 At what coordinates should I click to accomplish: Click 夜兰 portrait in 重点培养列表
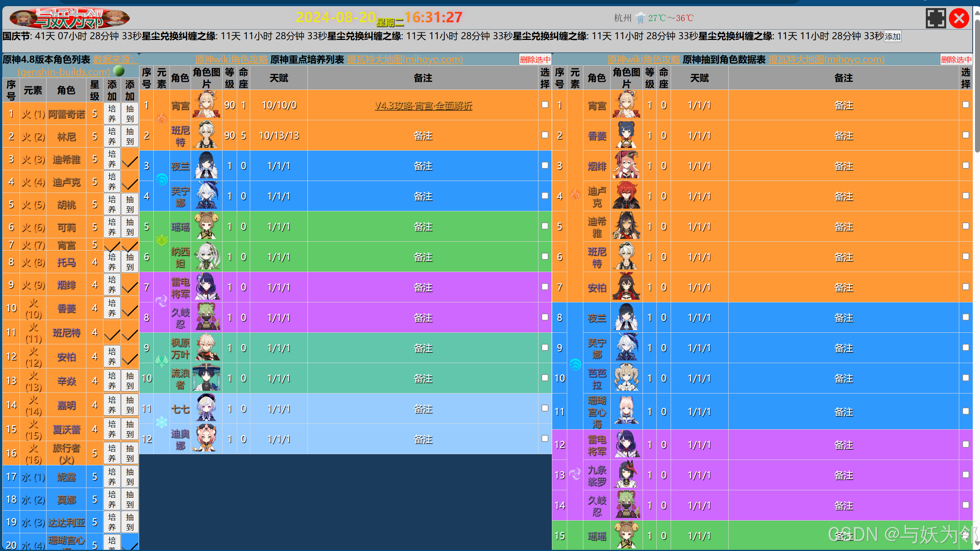coord(207,165)
